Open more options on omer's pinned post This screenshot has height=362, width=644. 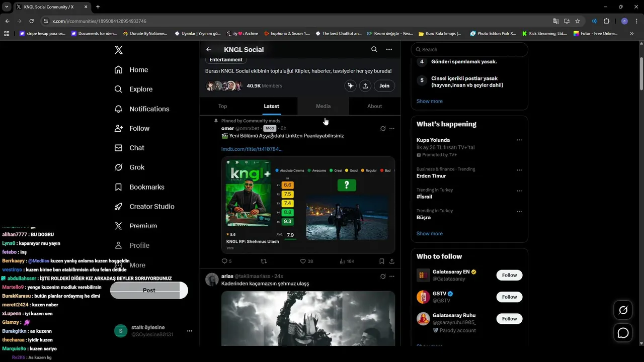coord(392,129)
